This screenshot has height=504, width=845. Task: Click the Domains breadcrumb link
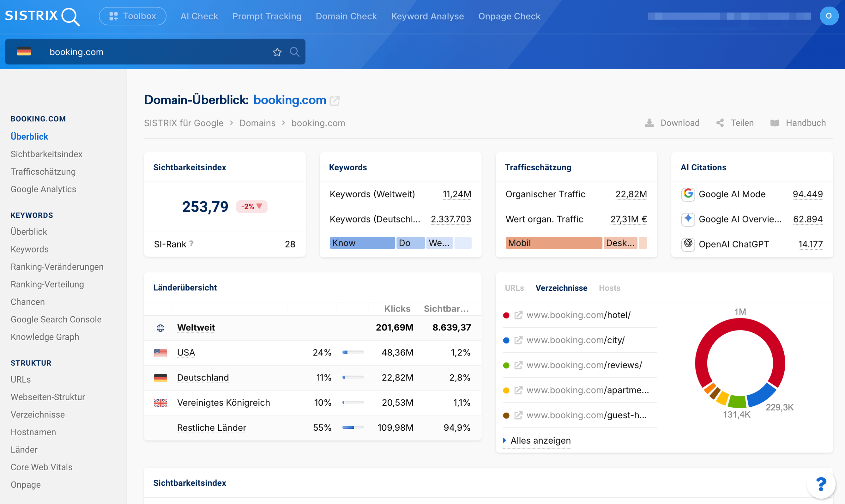point(257,123)
